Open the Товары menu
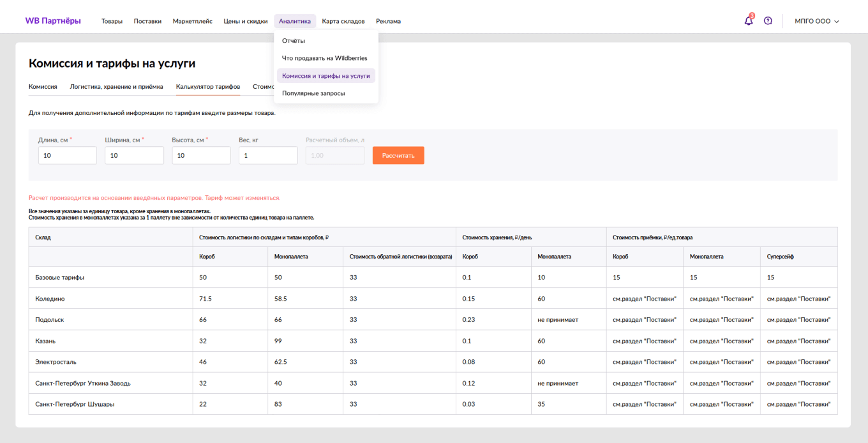This screenshot has height=443, width=868. 112,21
